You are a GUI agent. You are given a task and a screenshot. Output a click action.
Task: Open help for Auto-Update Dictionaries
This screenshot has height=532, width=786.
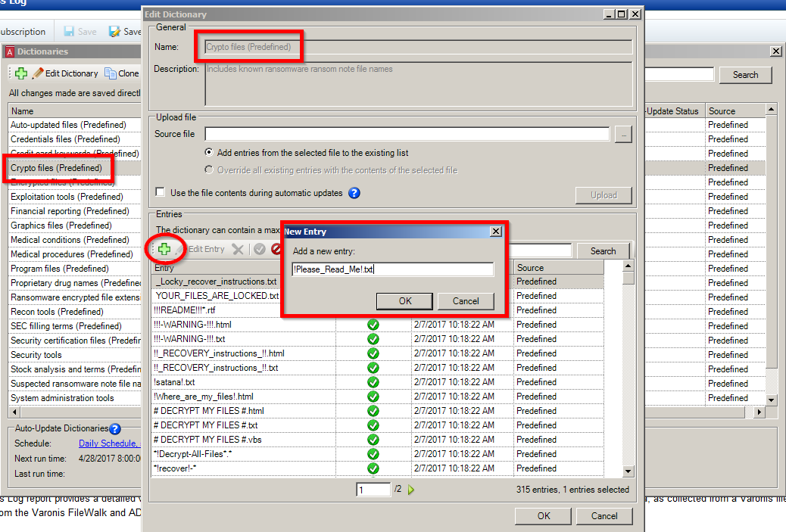(115, 429)
